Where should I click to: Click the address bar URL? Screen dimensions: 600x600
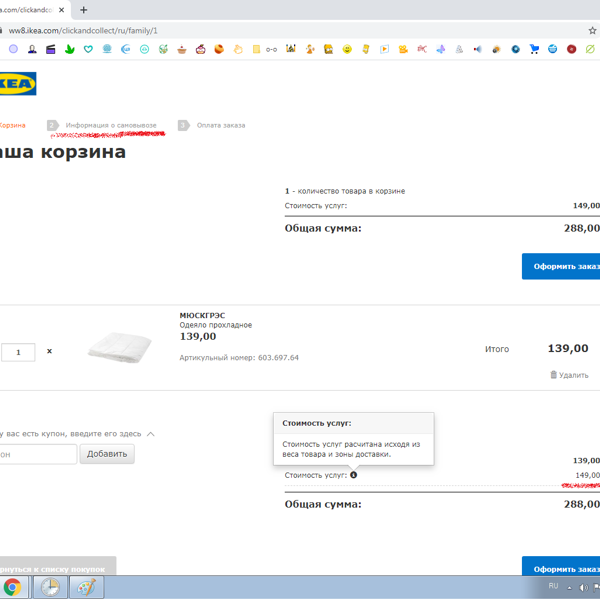(x=83, y=31)
